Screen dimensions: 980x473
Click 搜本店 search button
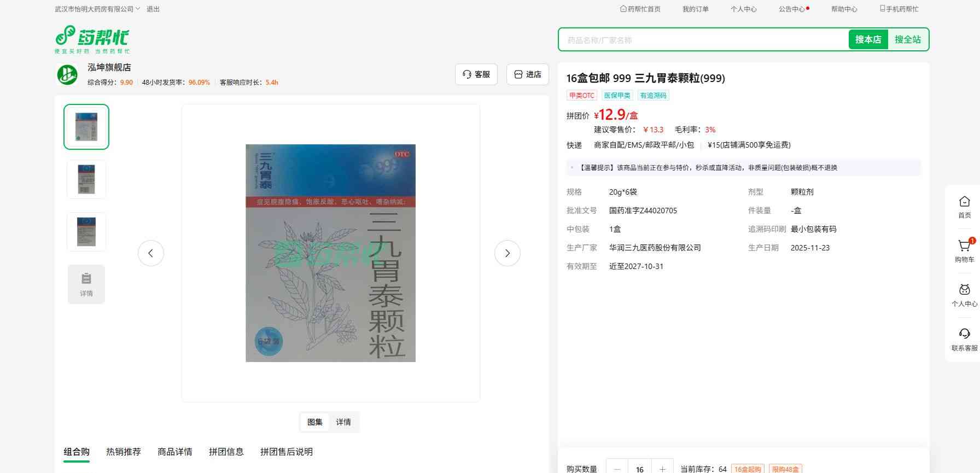point(868,39)
